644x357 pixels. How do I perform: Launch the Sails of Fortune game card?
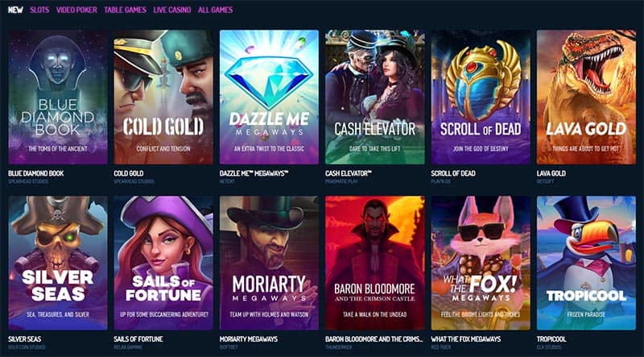click(x=163, y=263)
